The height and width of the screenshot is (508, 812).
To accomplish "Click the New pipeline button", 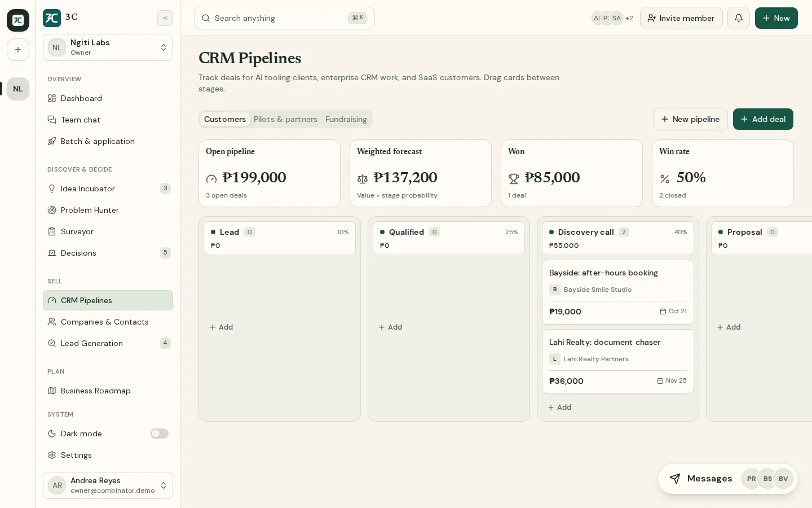I will coord(690,119).
